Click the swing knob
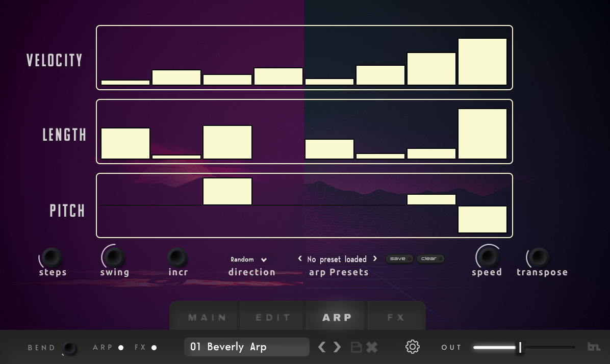 (x=114, y=257)
